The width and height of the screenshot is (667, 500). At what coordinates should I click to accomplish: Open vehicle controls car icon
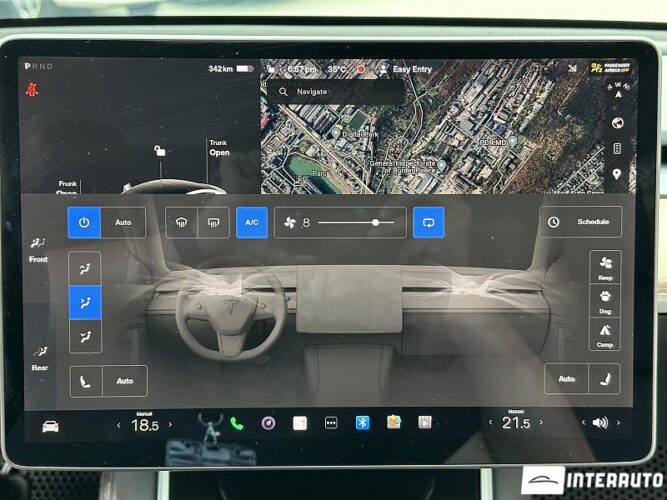[50, 426]
